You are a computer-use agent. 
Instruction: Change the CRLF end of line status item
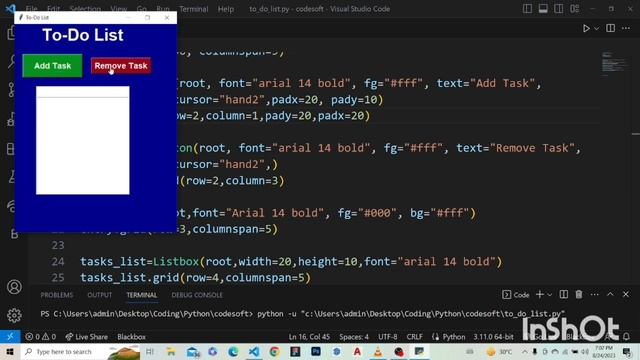click(x=414, y=337)
